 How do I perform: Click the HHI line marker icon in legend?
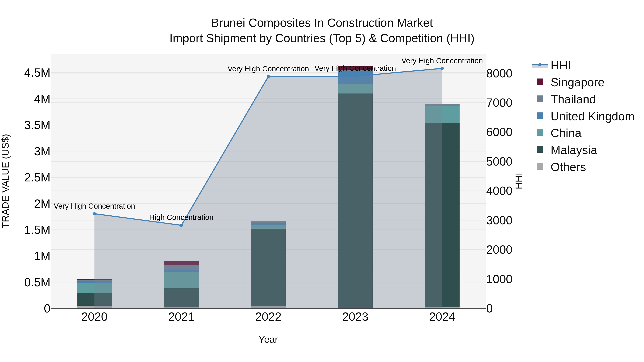540,65
